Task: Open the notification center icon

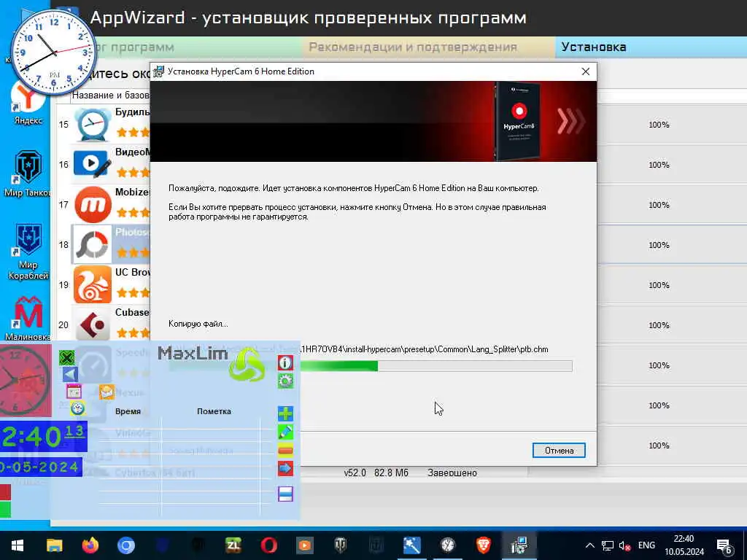Action: tap(724, 545)
